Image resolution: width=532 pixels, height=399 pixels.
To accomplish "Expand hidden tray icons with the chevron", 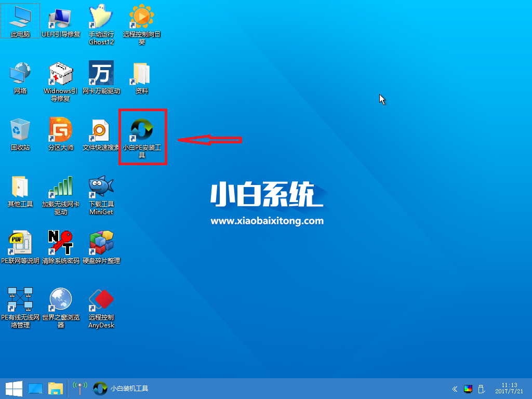I will [455, 389].
